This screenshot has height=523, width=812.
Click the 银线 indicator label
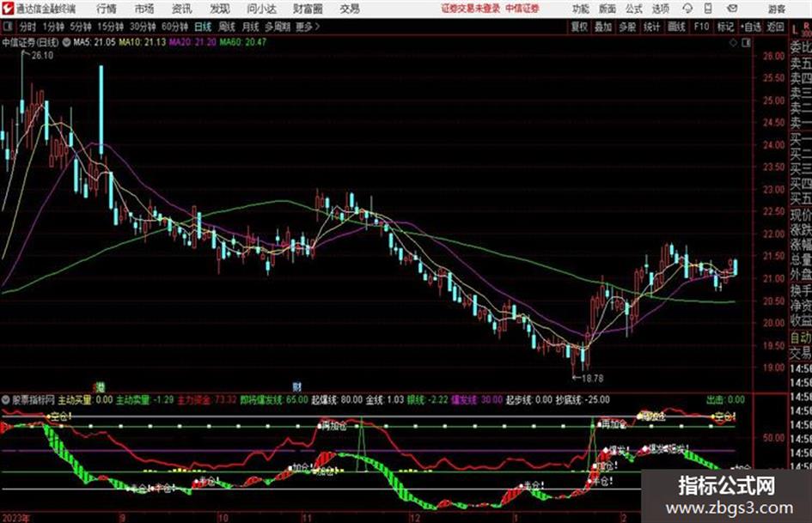416,399
